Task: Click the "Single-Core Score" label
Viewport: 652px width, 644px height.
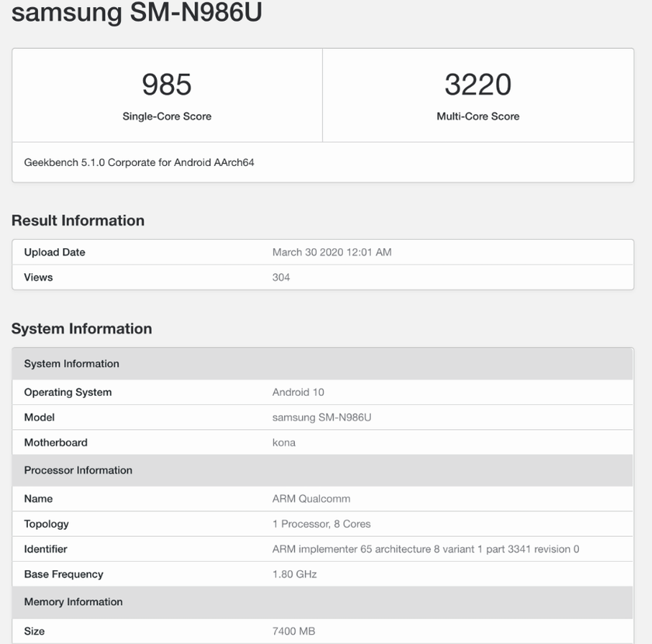Action: coord(167,116)
